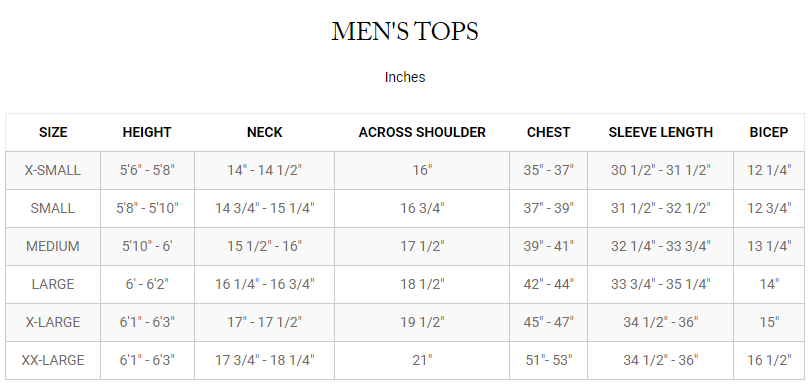
Task: Click the MEN'S TOPS heading
Action: coord(405,32)
